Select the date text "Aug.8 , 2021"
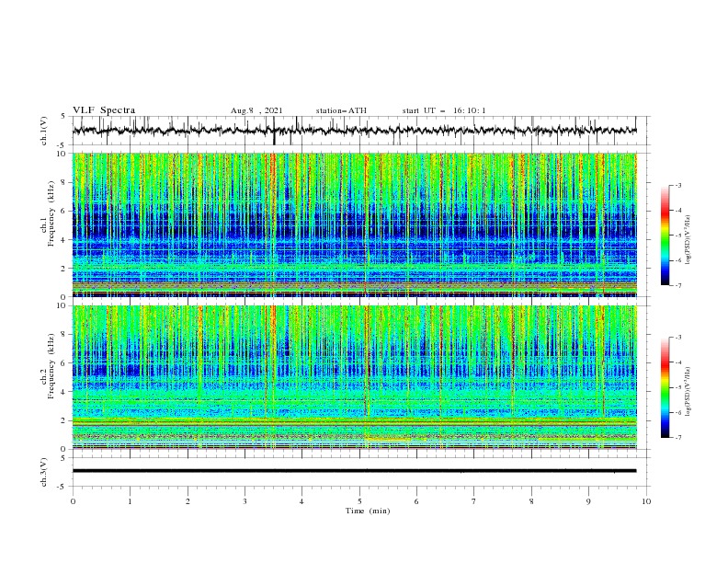Image resolution: width=728 pixels, height=563 pixels. (x=256, y=110)
